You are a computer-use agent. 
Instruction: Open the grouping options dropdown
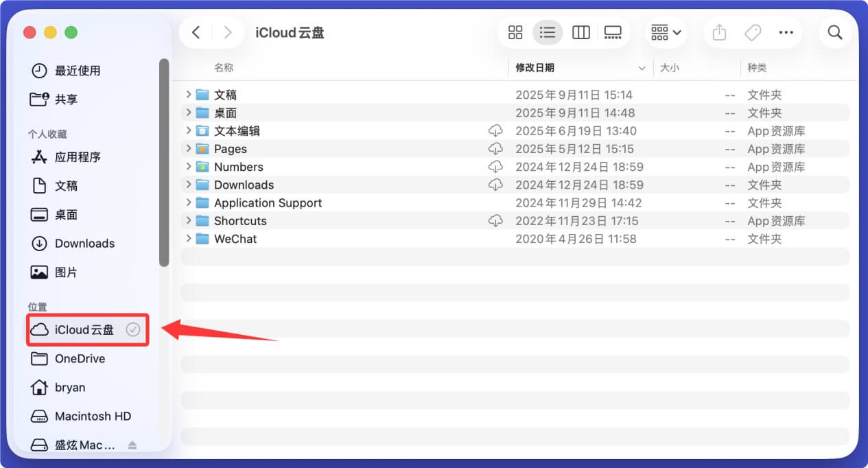(666, 32)
